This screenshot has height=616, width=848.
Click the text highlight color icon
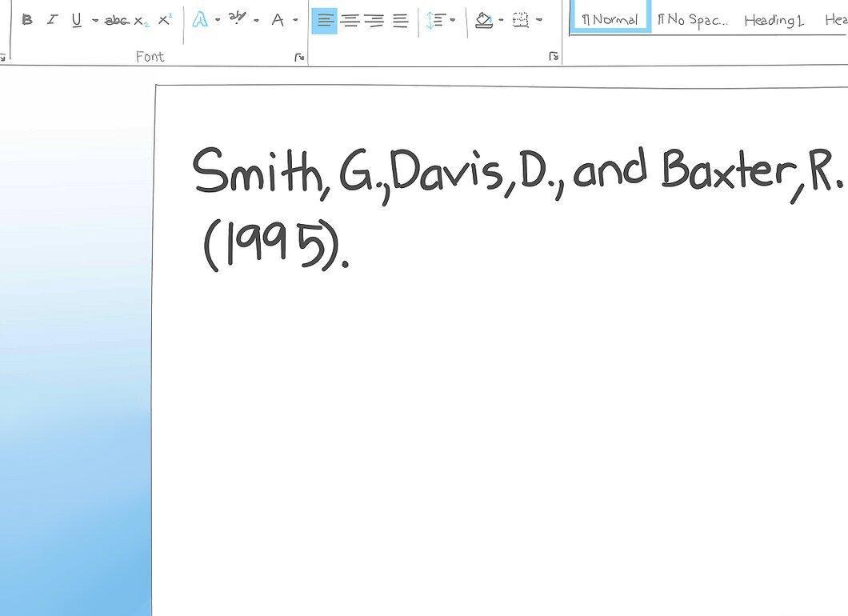tap(237, 18)
